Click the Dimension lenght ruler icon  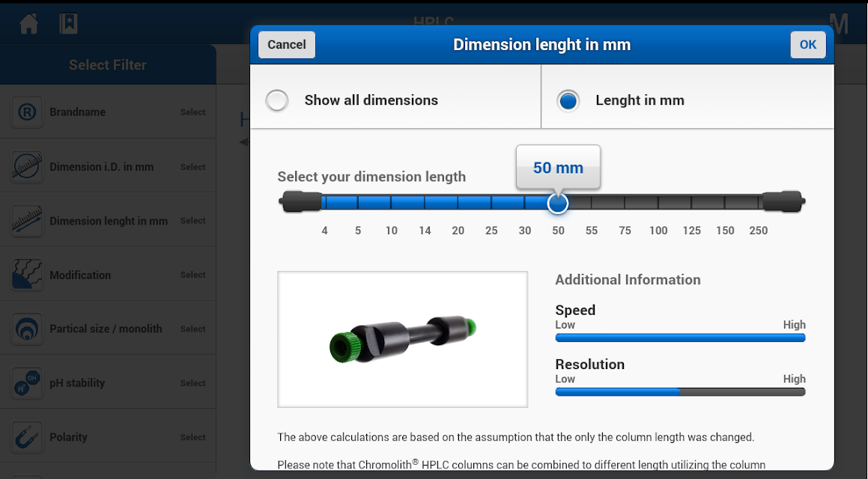pyautogui.click(x=27, y=221)
